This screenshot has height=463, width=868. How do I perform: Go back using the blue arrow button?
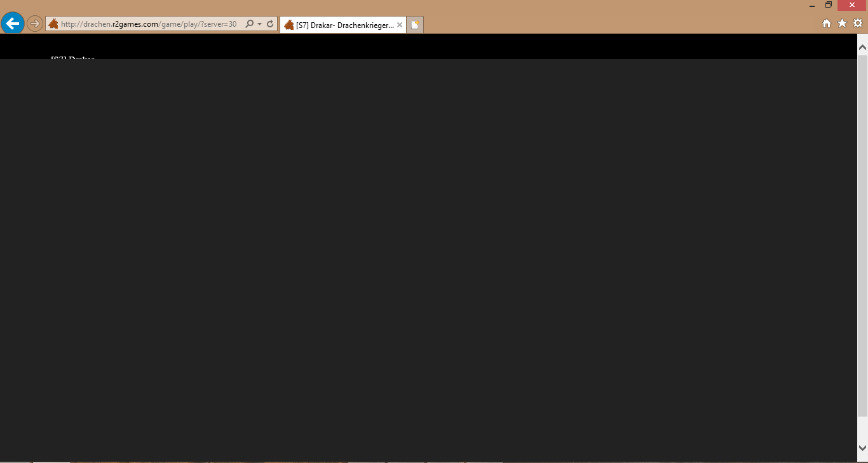coord(12,24)
